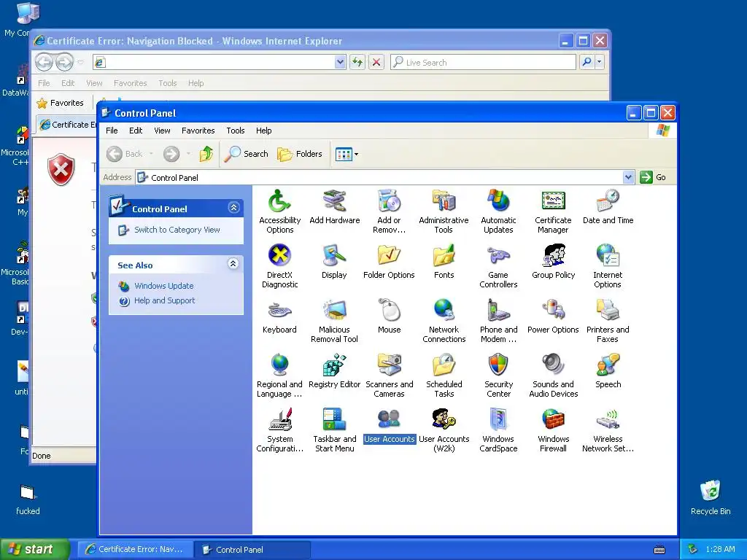The image size is (747, 560).
Task: Expand the Control Panel address bar dropdown
Action: (x=628, y=177)
